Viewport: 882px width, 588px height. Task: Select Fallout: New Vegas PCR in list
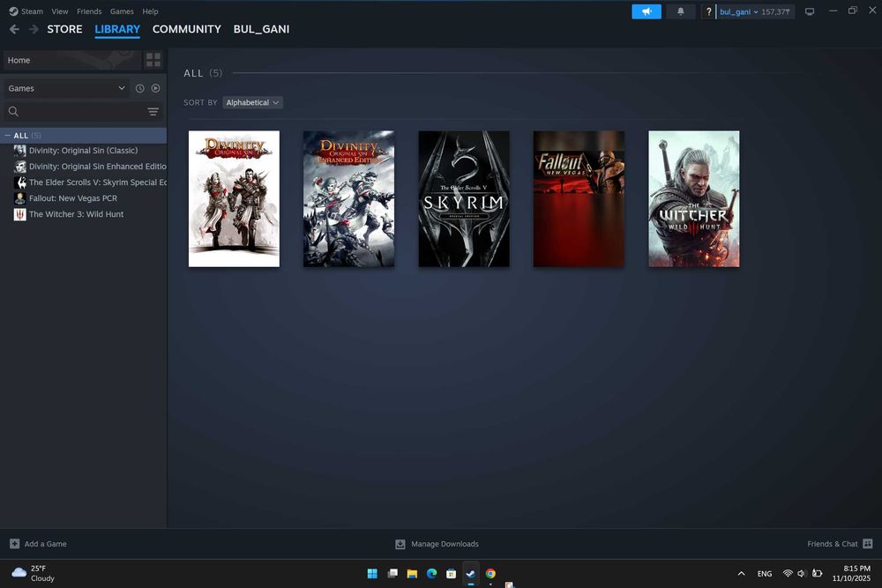pyautogui.click(x=73, y=198)
